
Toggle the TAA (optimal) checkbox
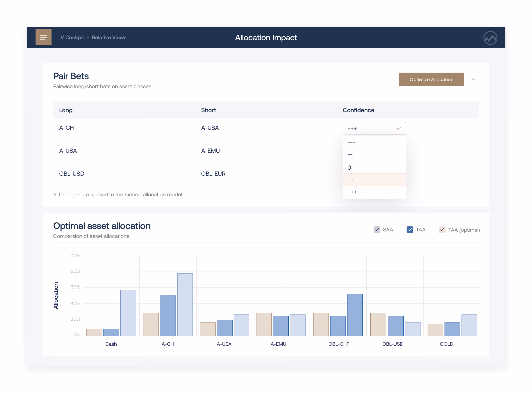coord(442,229)
